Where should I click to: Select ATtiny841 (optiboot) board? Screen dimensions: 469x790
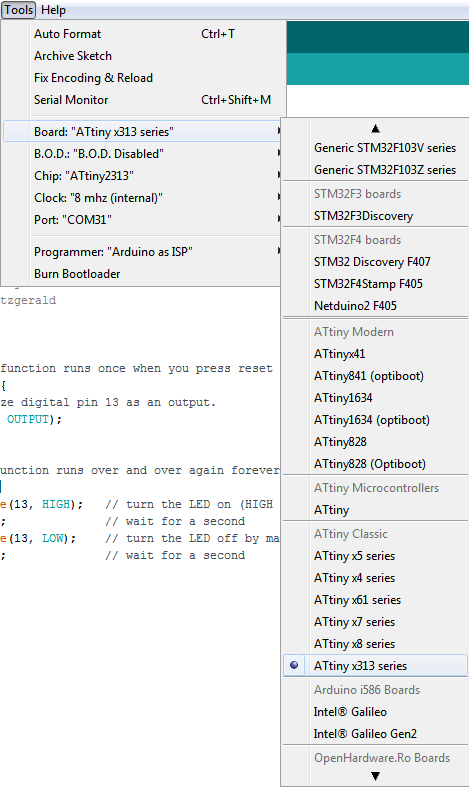(x=375, y=376)
